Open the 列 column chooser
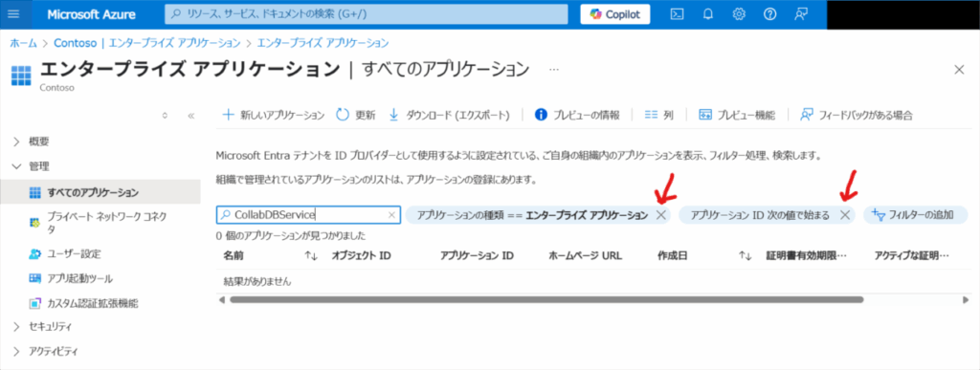 658,115
